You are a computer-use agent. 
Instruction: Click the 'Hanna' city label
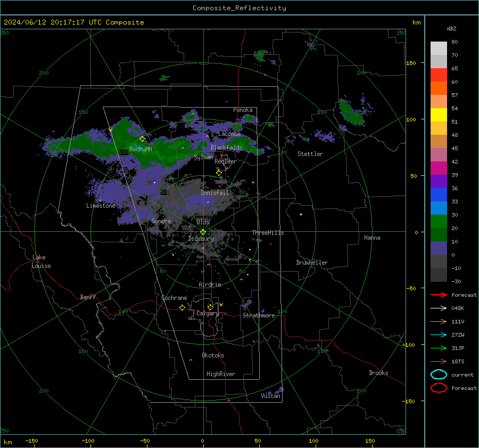point(372,238)
